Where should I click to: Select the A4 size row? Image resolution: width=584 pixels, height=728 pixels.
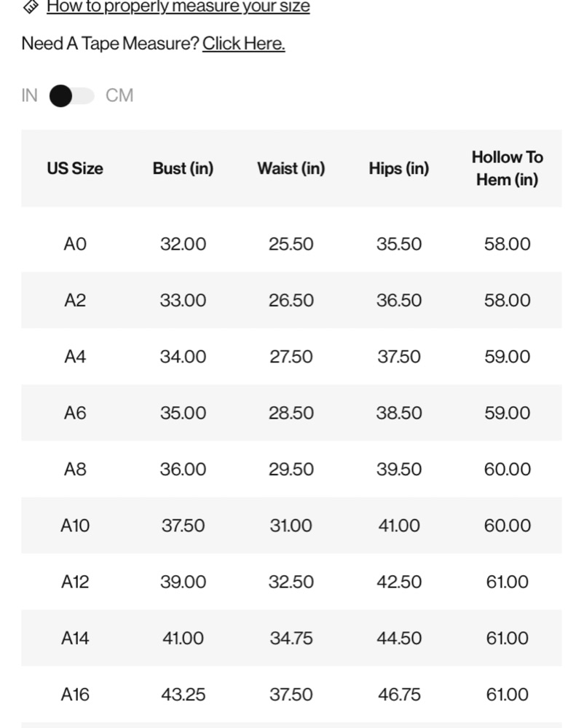291,357
